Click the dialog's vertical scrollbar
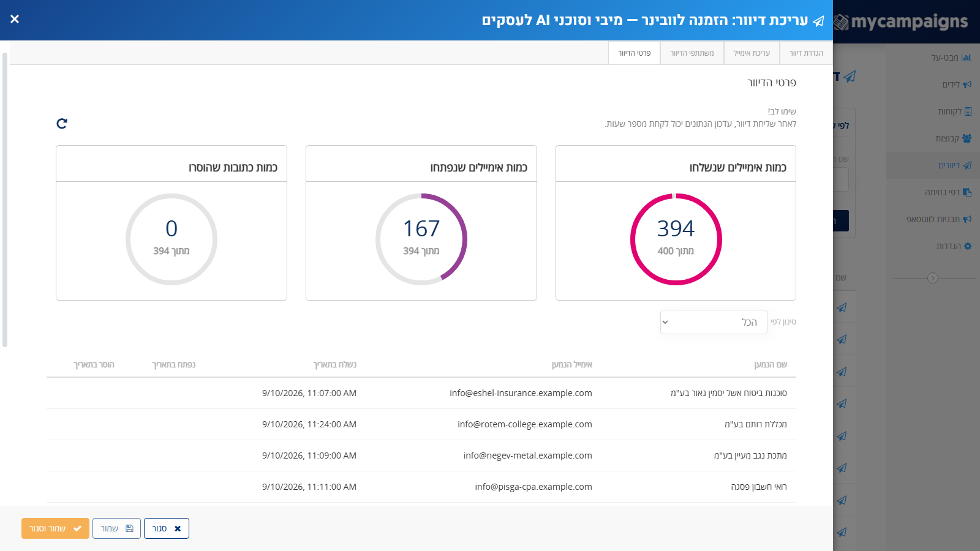 pos(5,200)
